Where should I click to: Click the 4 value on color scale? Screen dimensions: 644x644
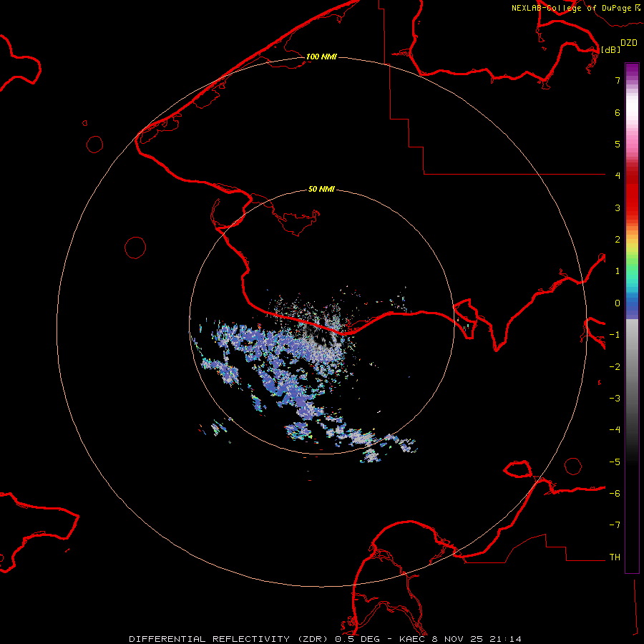coord(618,175)
